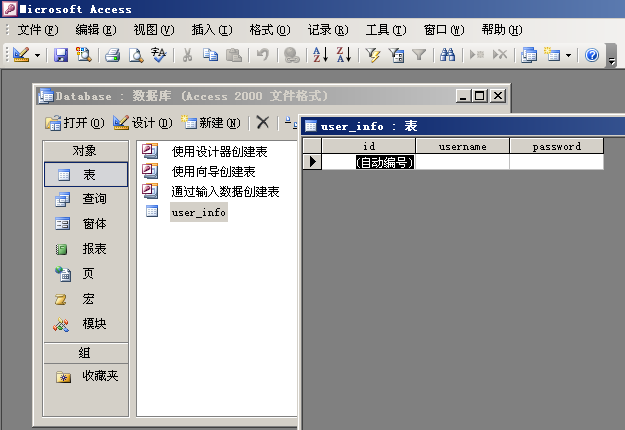Show the Database Window icon

(x=529, y=55)
